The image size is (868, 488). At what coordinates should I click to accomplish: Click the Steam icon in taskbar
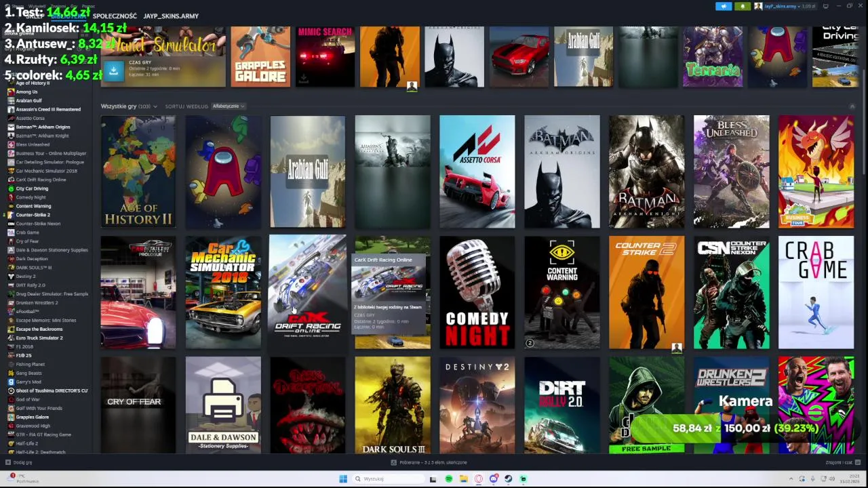[509, 479]
